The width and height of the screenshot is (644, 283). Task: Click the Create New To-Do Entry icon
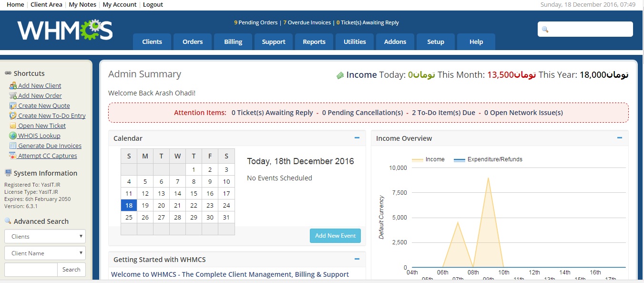click(x=13, y=116)
